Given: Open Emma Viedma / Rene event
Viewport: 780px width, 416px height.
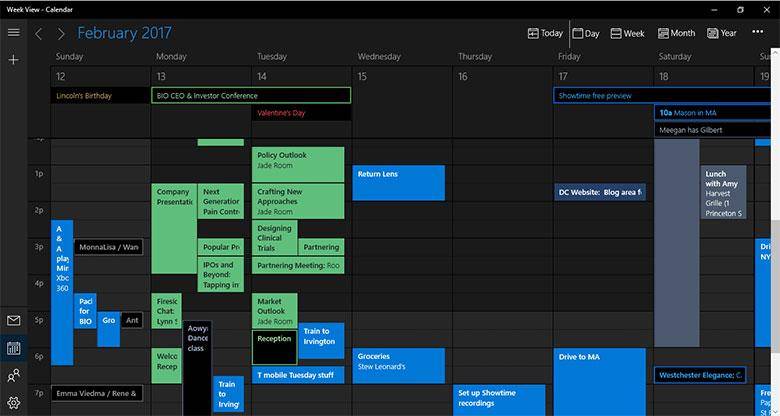Looking at the screenshot, I should [97, 393].
